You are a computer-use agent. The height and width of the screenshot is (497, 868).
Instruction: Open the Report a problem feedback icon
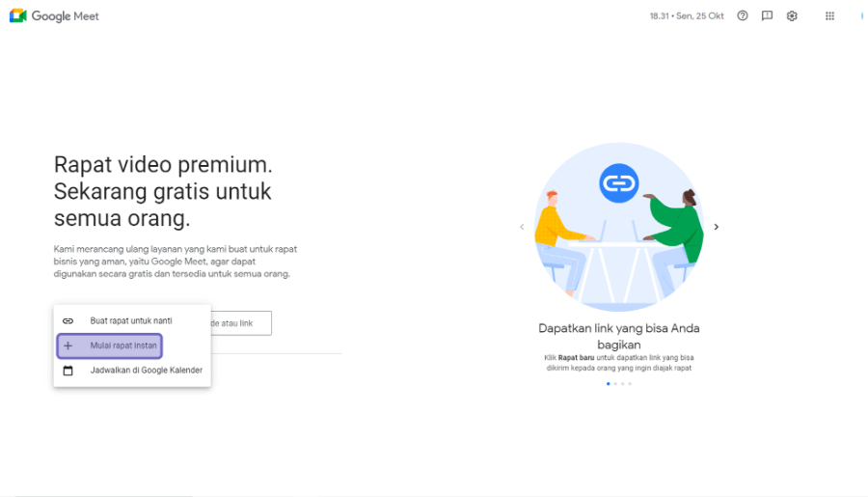click(x=767, y=16)
